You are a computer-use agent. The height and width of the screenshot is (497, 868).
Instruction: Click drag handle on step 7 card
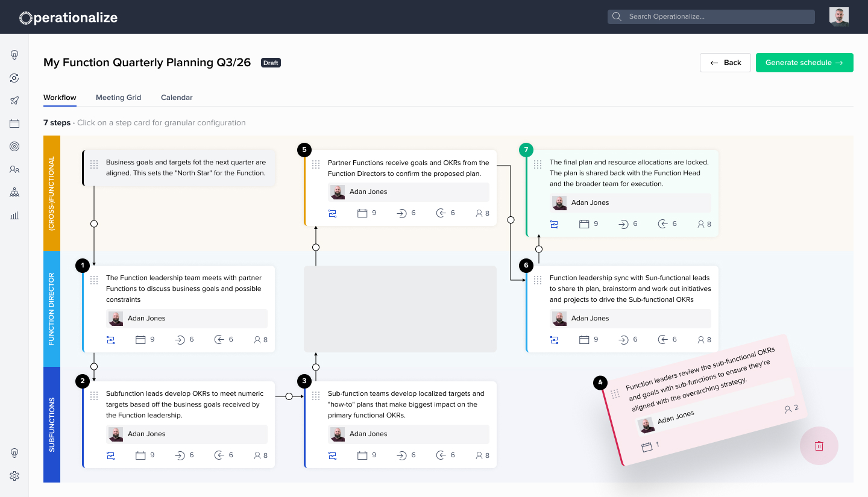pyautogui.click(x=538, y=164)
